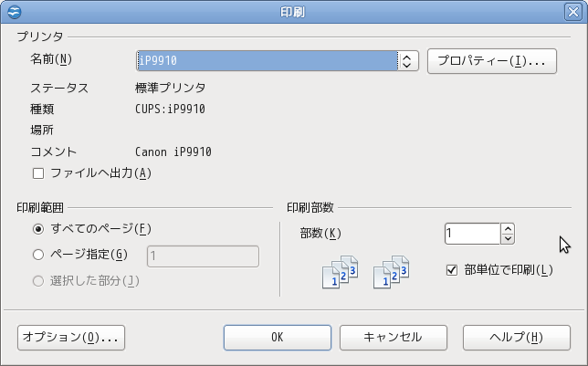Click the 部数(K) label

click(x=320, y=234)
